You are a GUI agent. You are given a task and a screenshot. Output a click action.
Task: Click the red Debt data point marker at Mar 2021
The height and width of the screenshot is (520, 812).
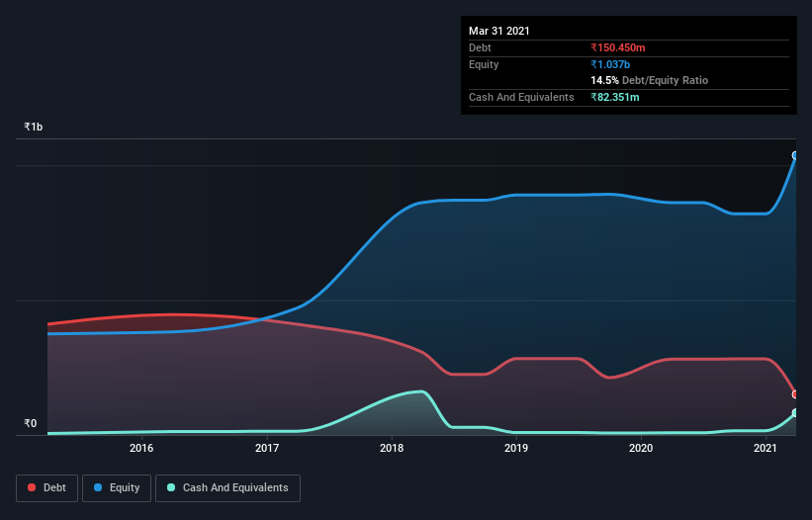[x=795, y=394]
